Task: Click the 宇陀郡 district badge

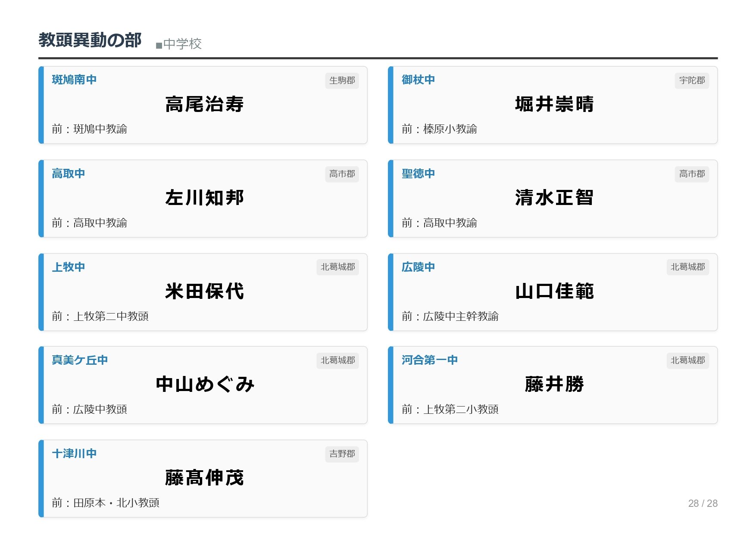Action: [692, 81]
